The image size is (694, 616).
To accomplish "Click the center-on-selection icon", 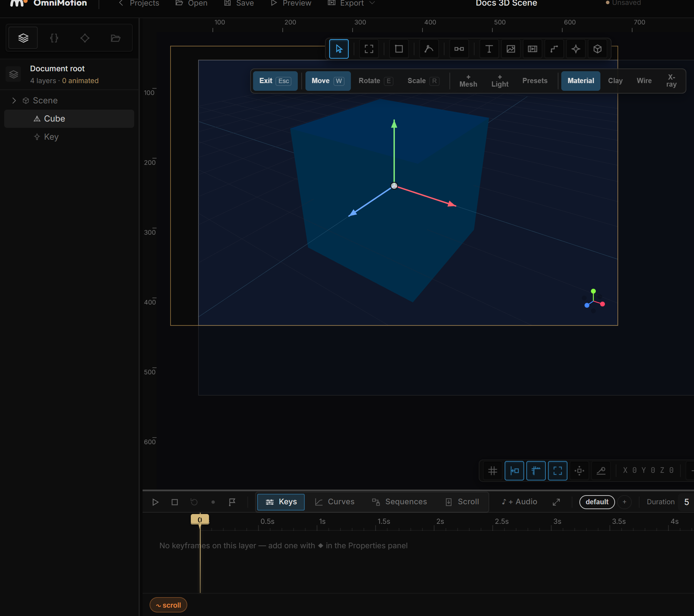I will tap(579, 471).
